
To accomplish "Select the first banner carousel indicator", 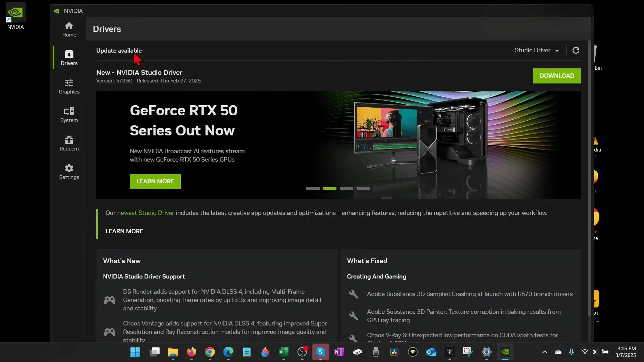I will pos(313,188).
